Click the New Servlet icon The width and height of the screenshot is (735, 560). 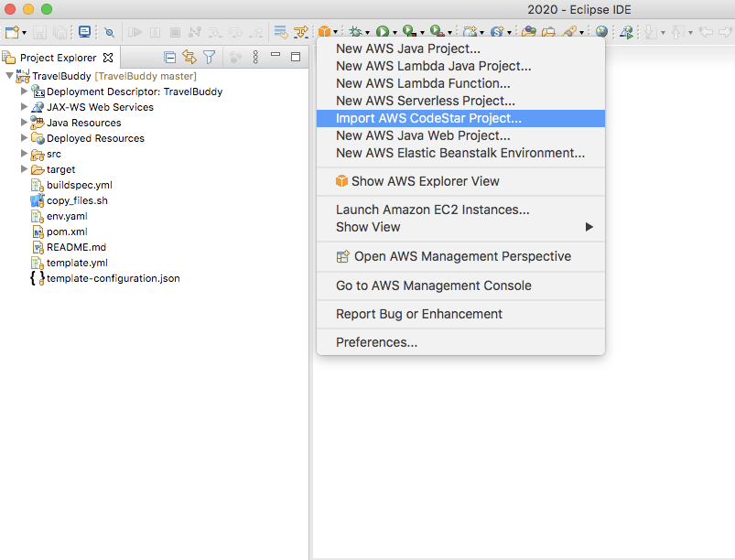pyautogui.click(x=497, y=32)
